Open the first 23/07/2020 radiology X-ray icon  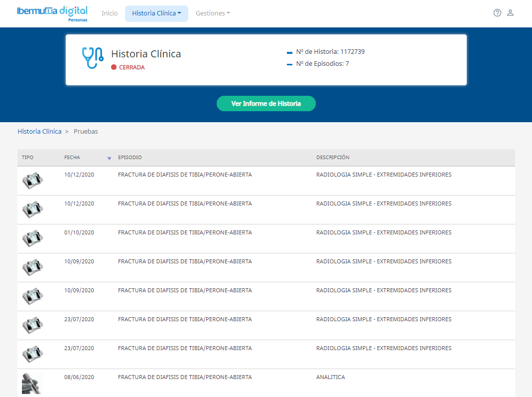pos(32,325)
